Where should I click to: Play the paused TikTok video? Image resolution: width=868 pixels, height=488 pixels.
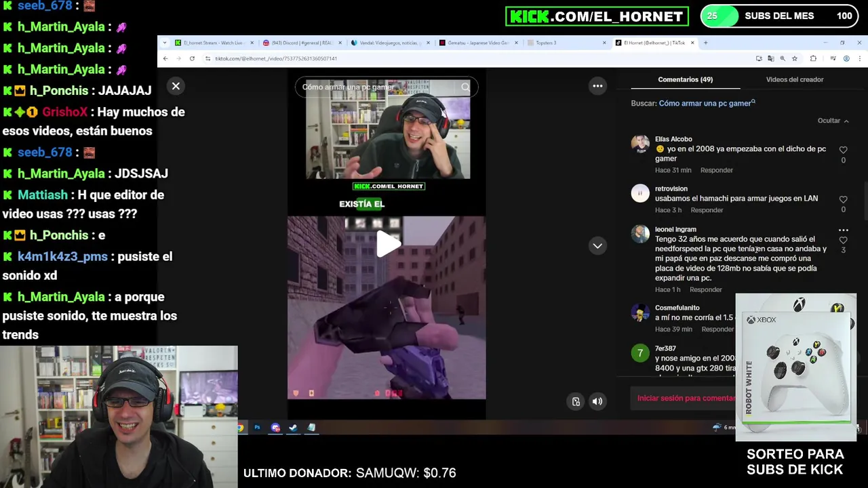[x=387, y=244]
